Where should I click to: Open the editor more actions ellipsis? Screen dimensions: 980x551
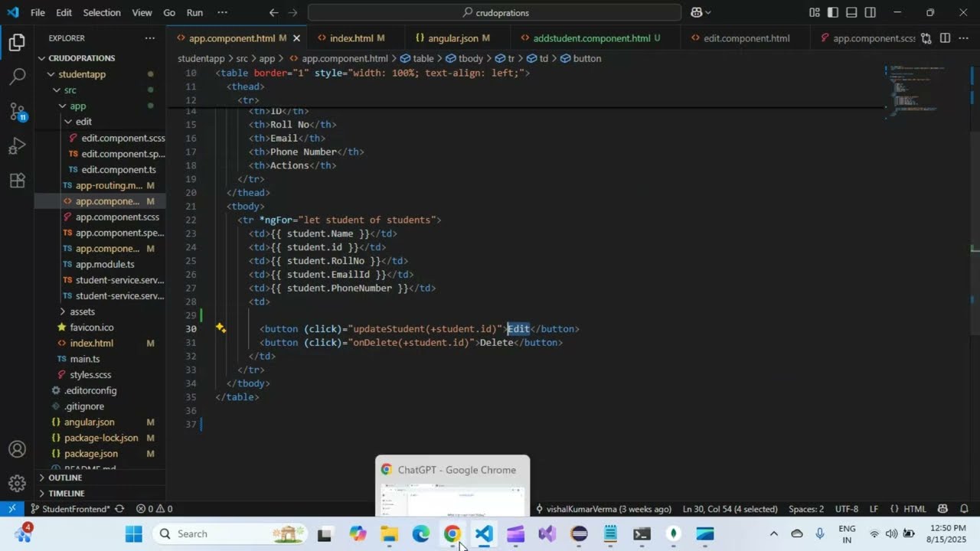pos(965,38)
